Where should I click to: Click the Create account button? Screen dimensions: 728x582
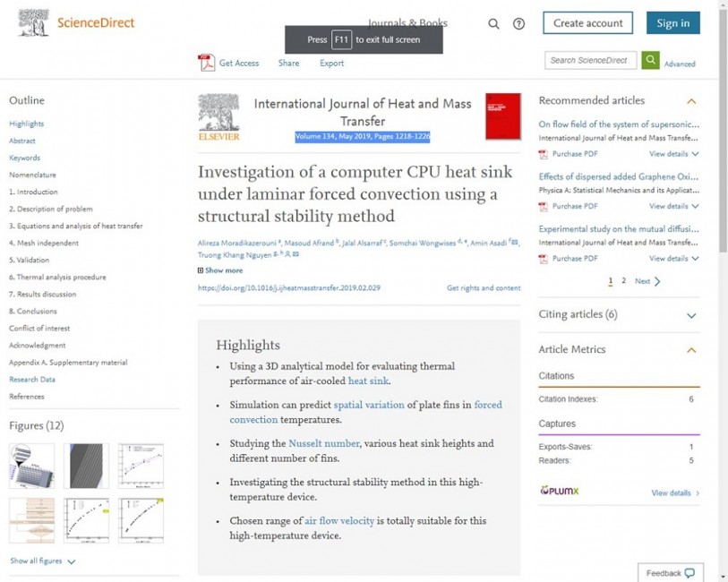pos(587,23)
